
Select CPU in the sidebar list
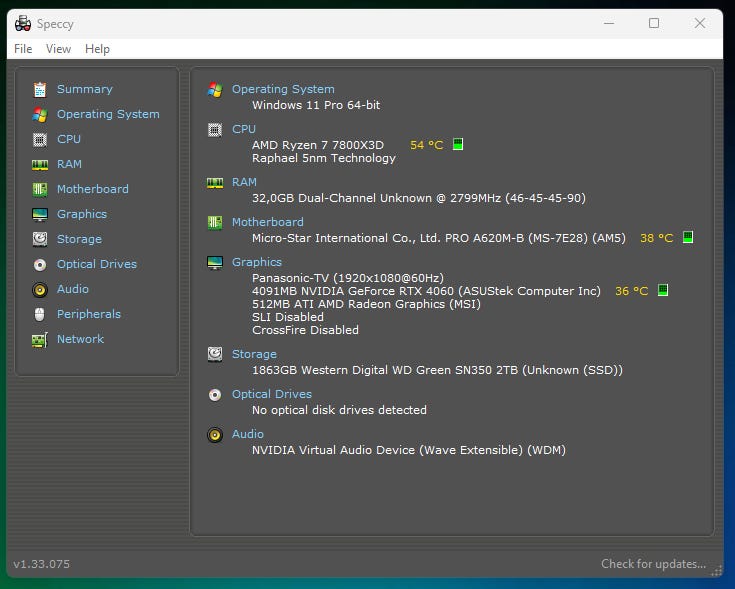click(x=68, y=139)
